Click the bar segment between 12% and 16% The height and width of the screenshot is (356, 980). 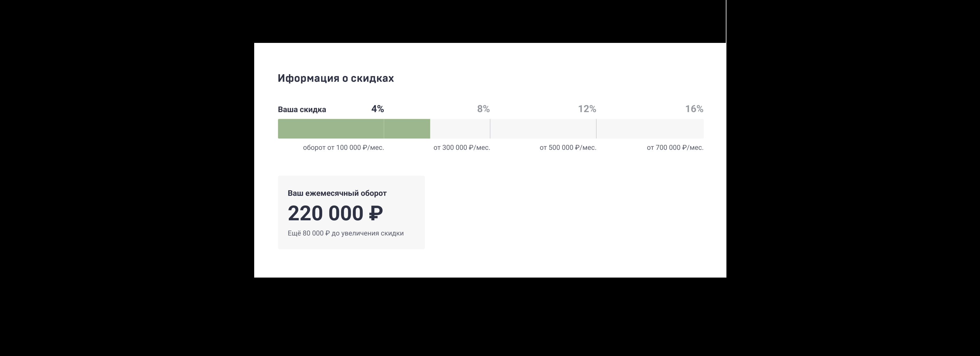point(650,129)
